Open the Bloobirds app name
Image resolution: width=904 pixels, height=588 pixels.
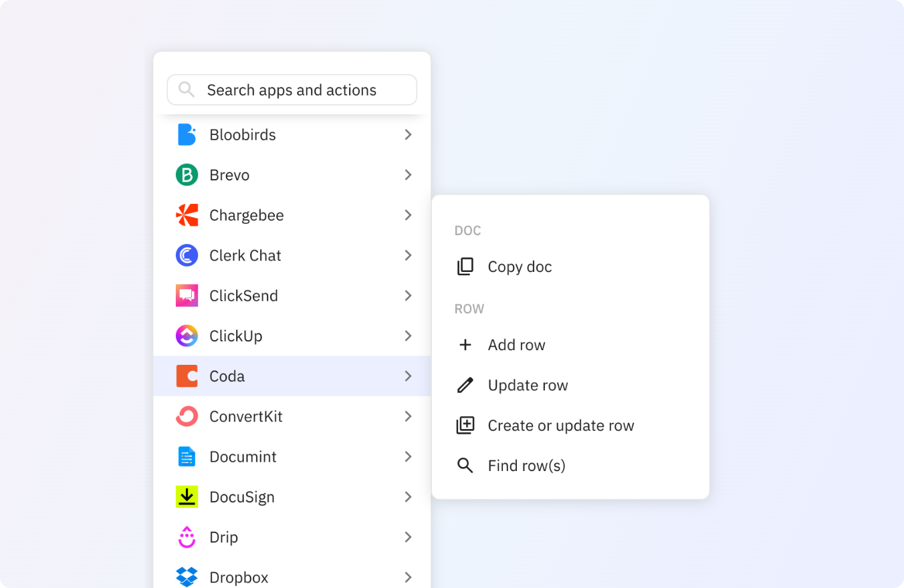click(x=243, y=134)
